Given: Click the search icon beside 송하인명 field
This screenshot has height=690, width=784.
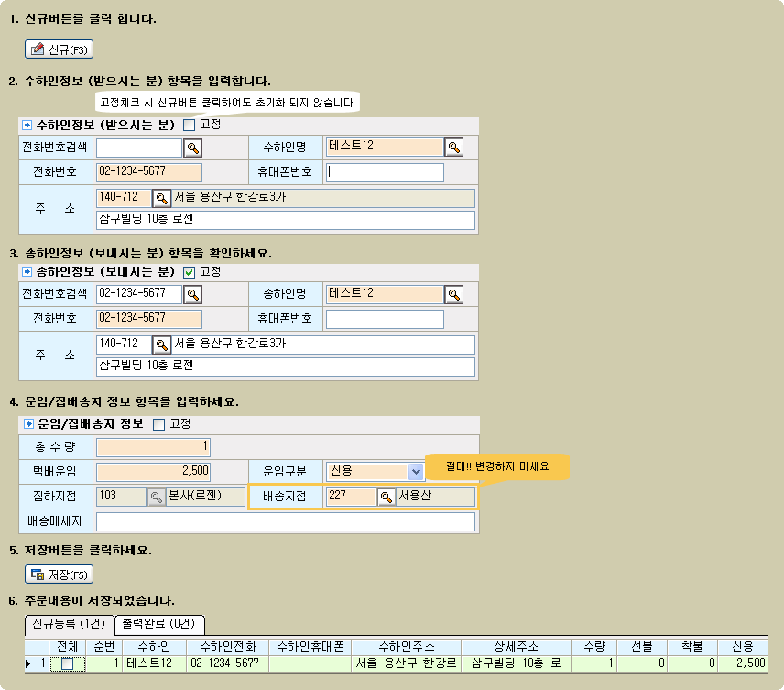Looking at the screenshot, I should point(453,294).
